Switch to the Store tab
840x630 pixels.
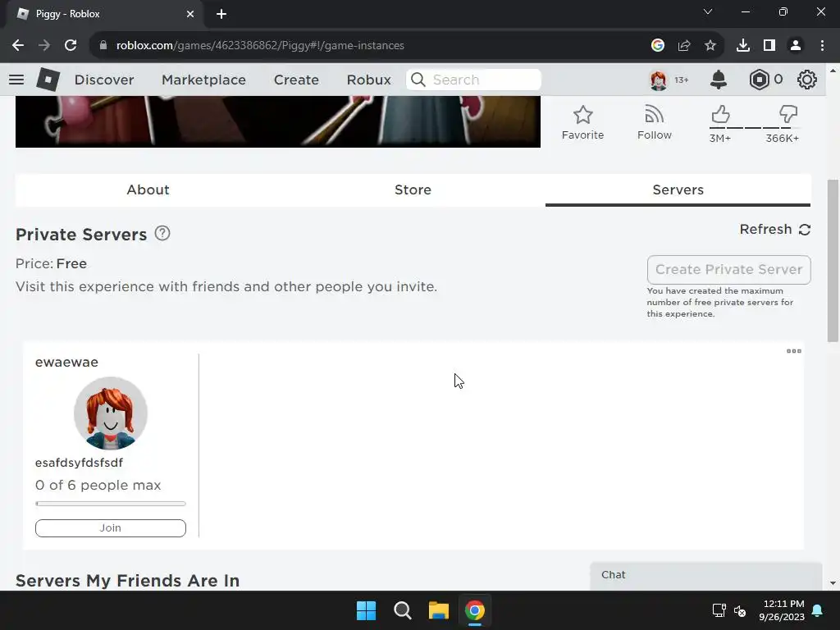coord(413,189)
